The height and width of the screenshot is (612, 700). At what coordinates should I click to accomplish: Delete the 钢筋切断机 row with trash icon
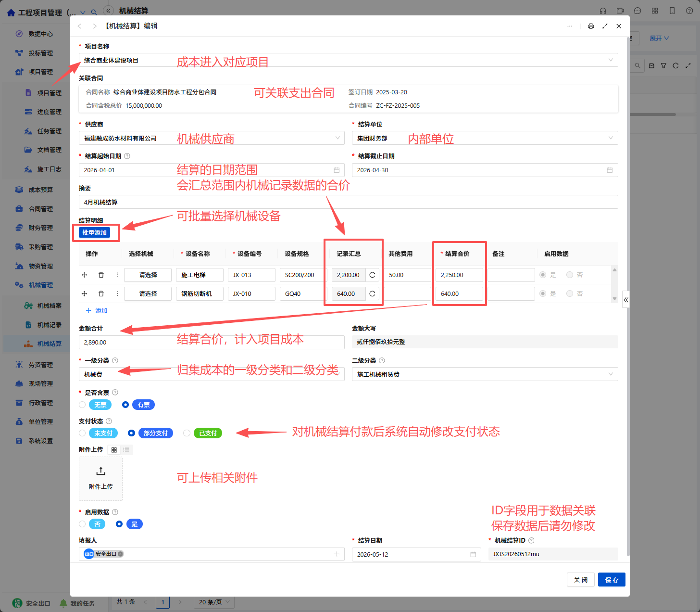101,293
